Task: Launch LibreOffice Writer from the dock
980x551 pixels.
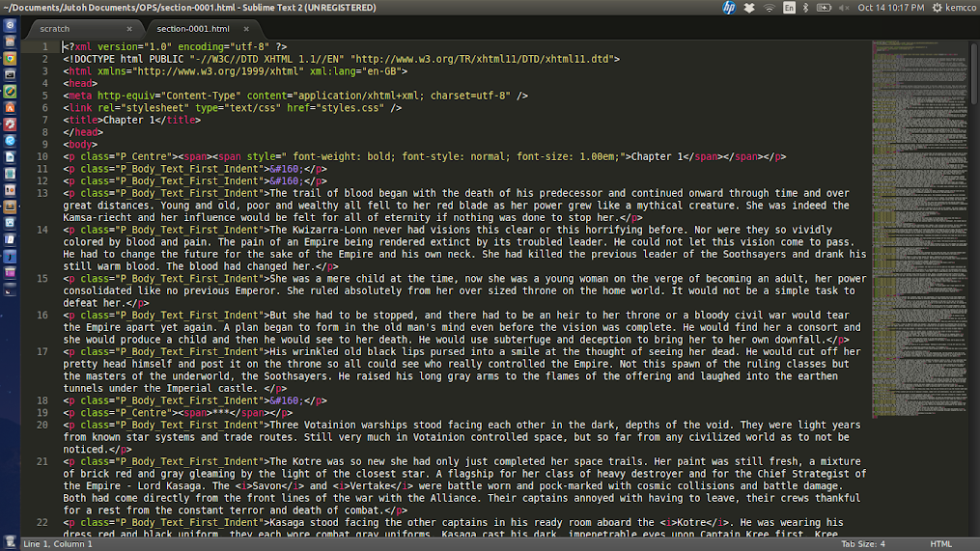Action: point(10,156)
